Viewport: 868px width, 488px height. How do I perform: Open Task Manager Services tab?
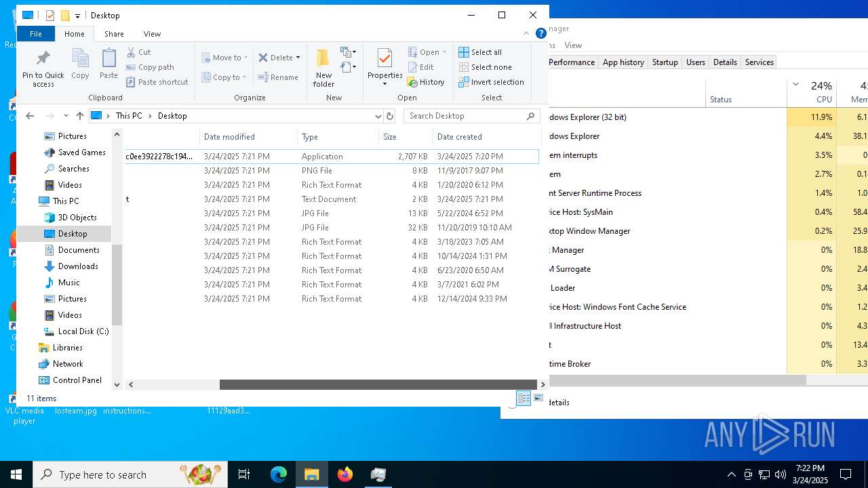click(x=759, y=62)
